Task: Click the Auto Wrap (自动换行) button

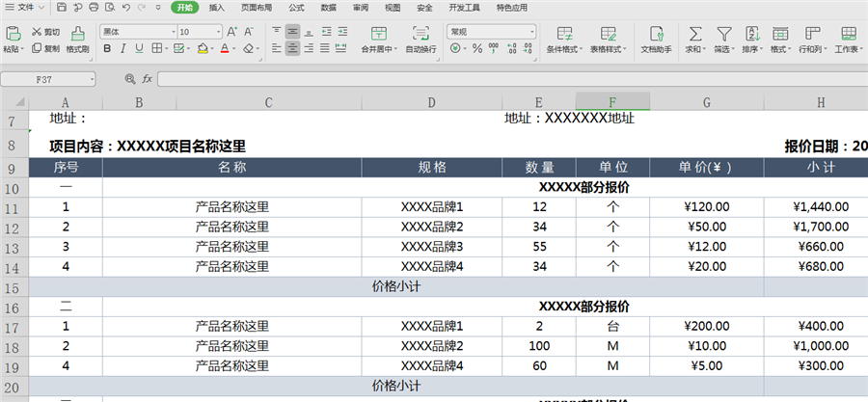Action: tap(421, 40)
